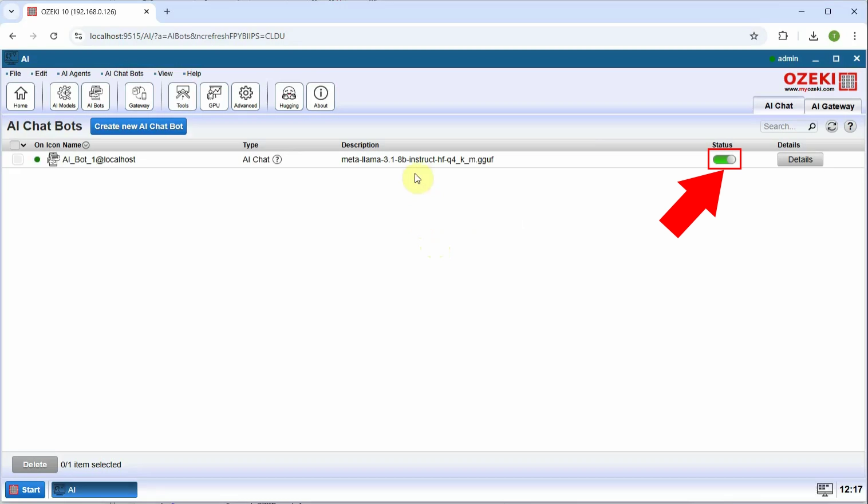This screenshot has height=504, width=868.
Task: Switch to the AI Chat tab
Action: pyautogui.click(x=779, y=105)
